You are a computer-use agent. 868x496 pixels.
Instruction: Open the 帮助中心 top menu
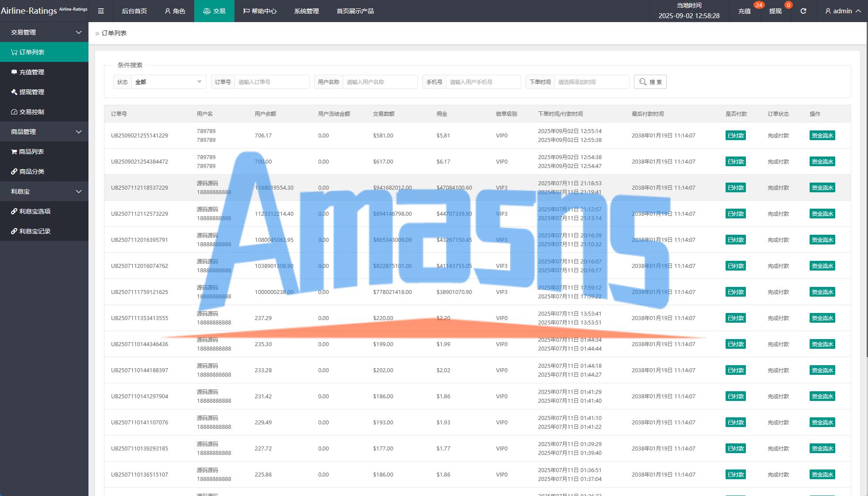click(x=260, y=11)
